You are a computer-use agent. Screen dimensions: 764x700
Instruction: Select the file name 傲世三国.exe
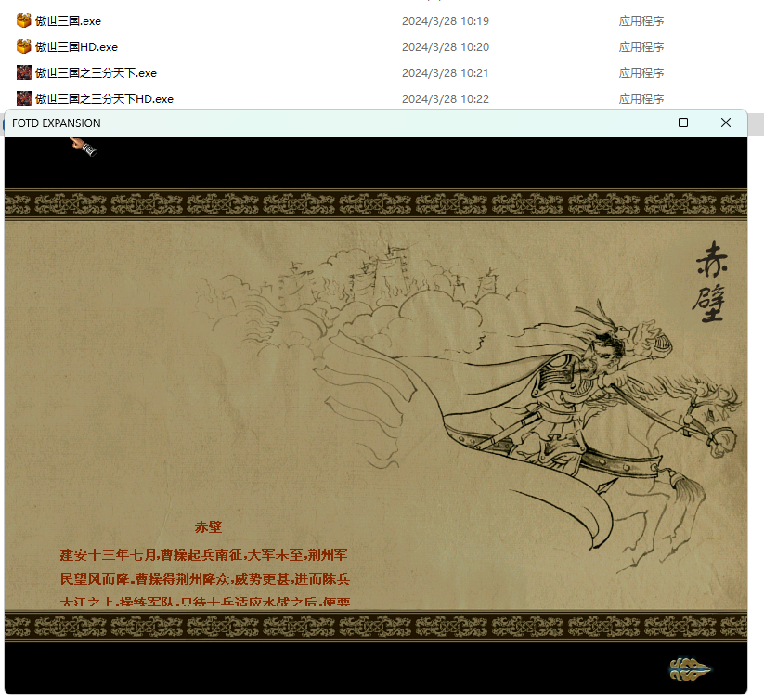pos(68,21)
